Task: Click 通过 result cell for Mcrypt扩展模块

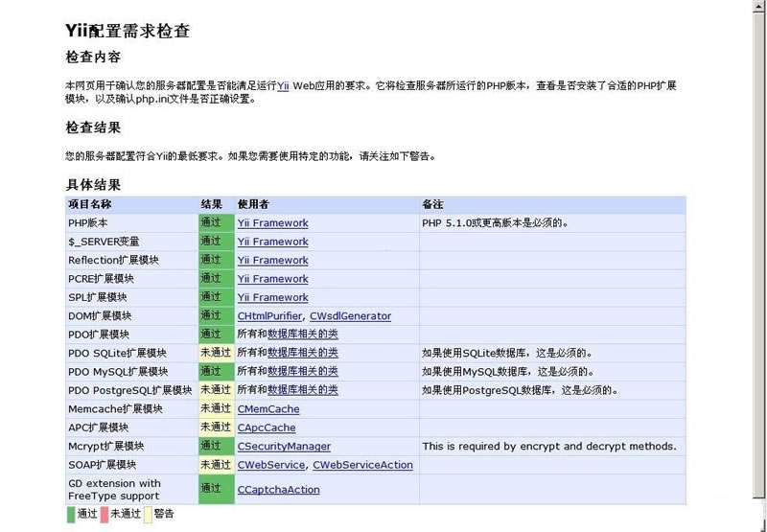Action: (x=217, y=446)
